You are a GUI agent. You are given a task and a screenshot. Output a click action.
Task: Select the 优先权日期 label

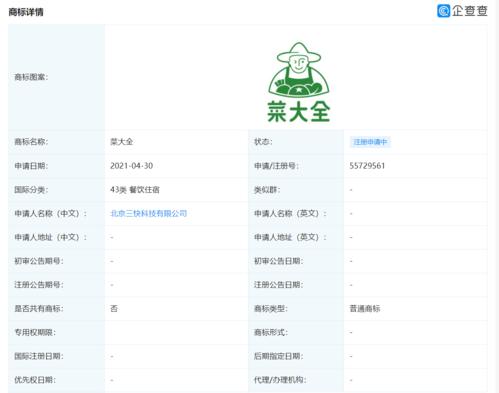coord(35,380)
